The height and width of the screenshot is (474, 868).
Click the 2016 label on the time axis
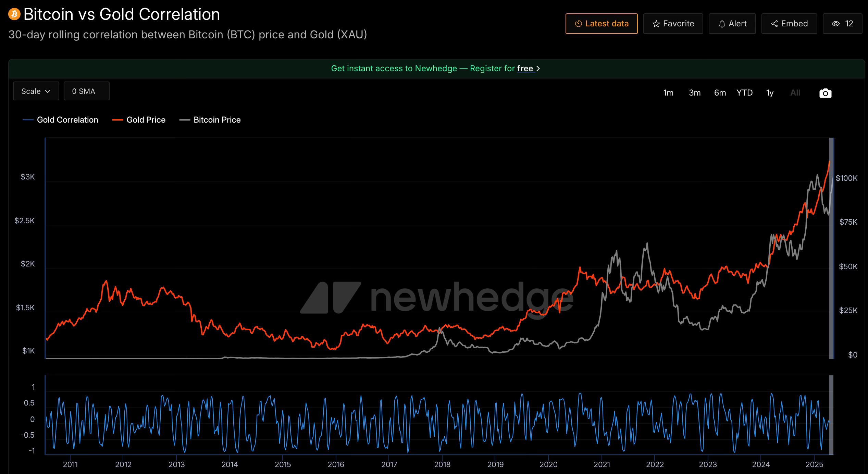coord(336,464)
